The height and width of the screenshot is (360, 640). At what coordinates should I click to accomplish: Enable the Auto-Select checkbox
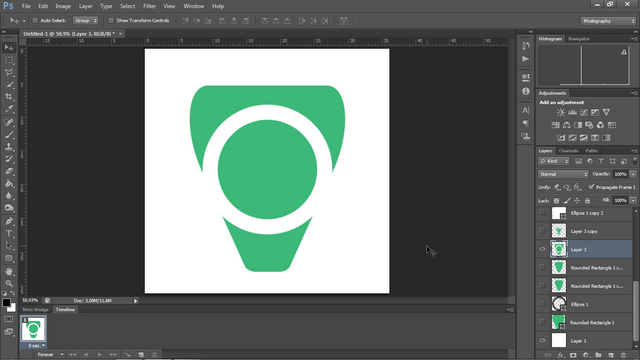pos(35,20)
